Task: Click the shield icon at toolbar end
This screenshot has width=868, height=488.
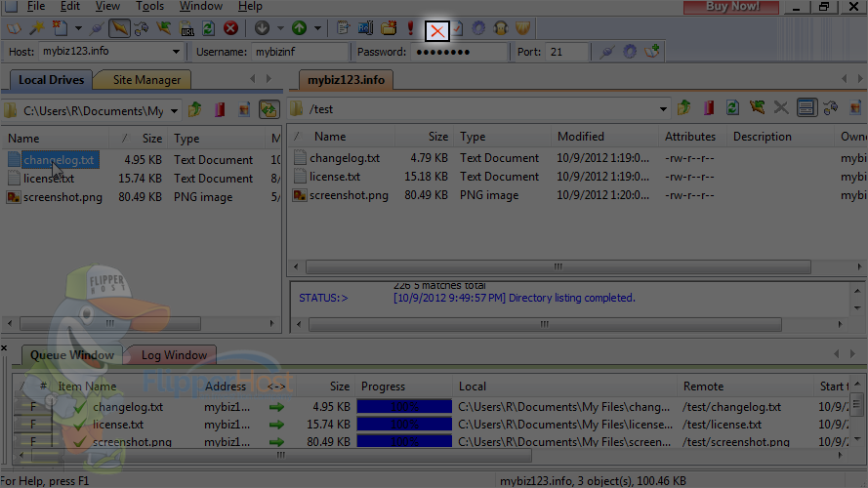Action: 523,28
